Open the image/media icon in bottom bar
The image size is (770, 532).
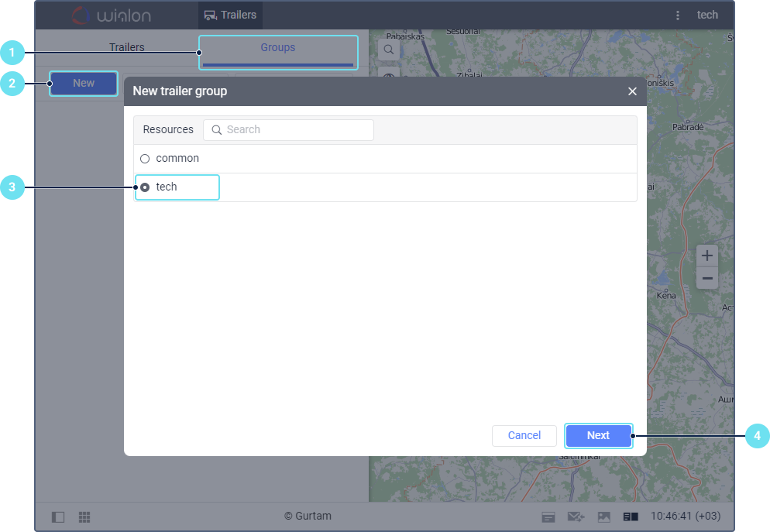[603, 517]
